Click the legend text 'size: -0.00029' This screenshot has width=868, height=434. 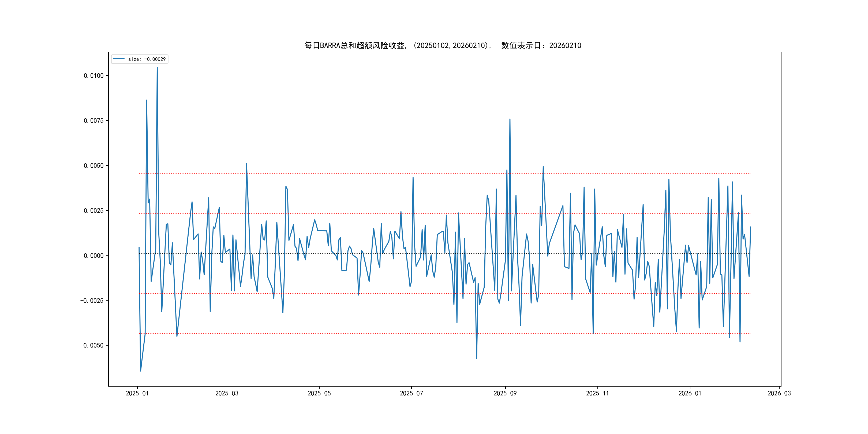pos(147,59)
